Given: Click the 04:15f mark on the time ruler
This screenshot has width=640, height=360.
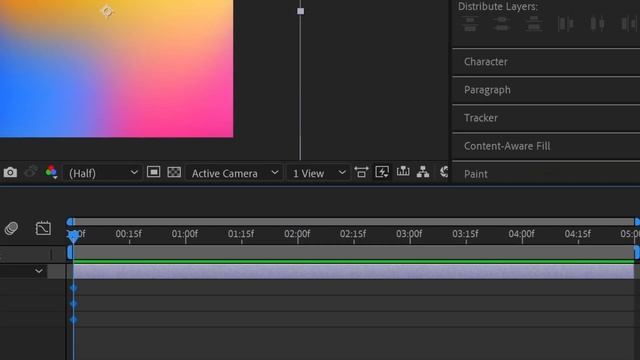Looking at the screenshot, I should [x=578, y=234].
